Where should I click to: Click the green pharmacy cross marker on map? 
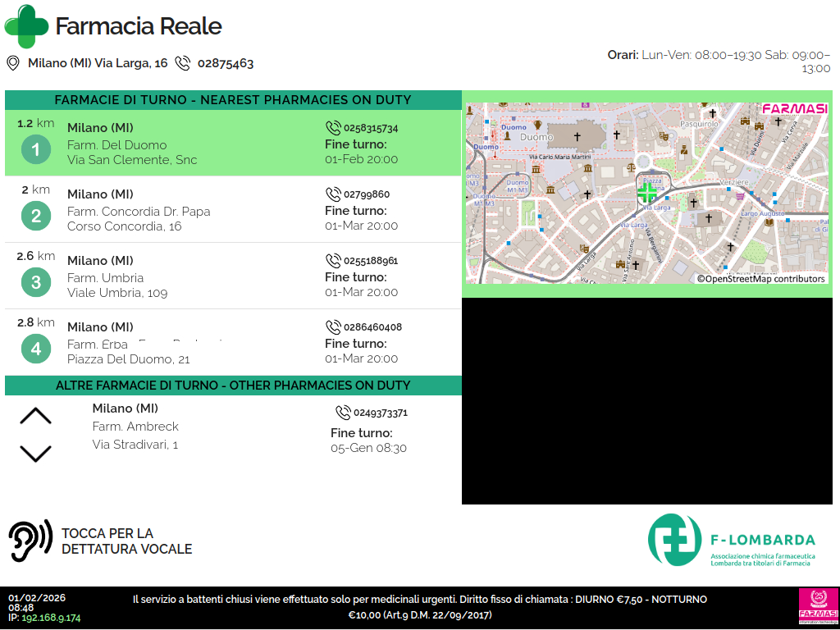coord(647,193)
